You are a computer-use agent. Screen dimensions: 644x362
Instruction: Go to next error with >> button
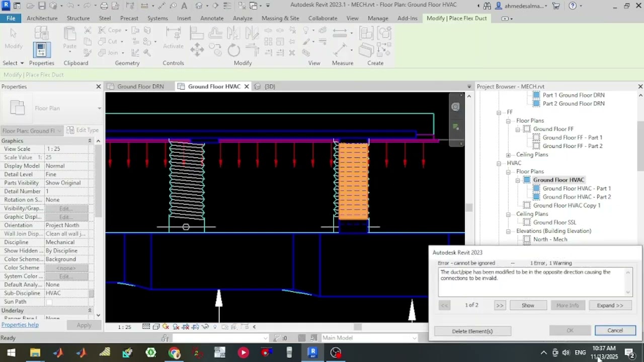[x=500, y=305]
